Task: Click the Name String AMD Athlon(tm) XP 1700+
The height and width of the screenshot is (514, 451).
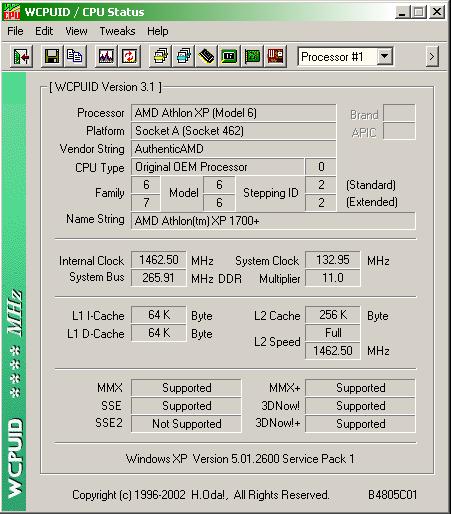Action: 273,221
